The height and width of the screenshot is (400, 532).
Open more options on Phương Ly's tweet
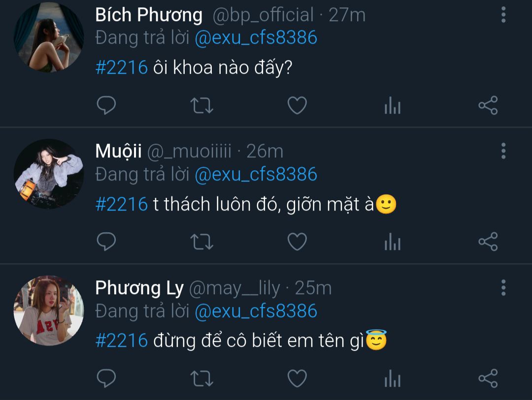(x=503, y=287)
